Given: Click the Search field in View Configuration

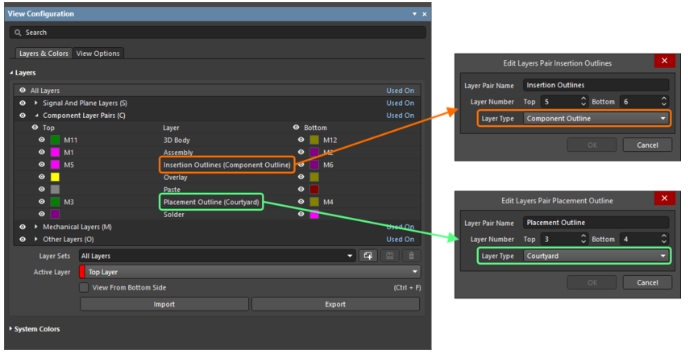Looking at the screenshot, I should (x=218, y=32).
